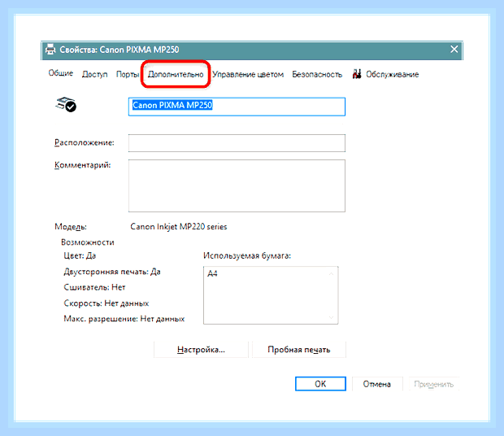Viewport: 504px width, 436px height.
Task: Switch to the Доступ tab
Action: (94, 74)
